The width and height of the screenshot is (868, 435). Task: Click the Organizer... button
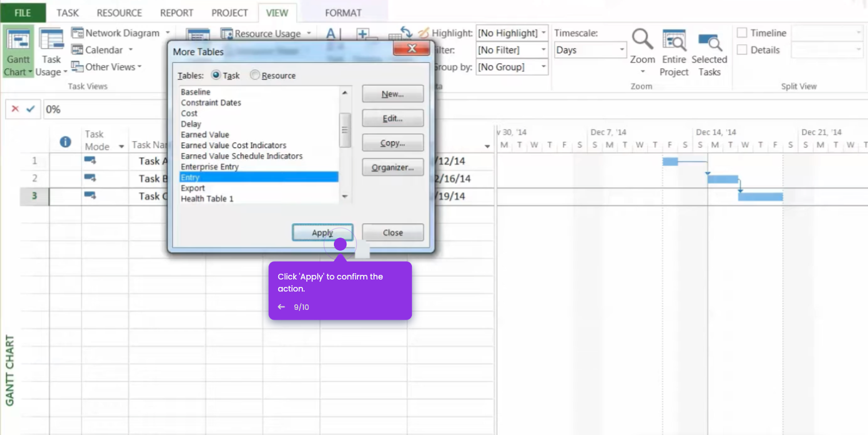pyautogui.click(x=393, y=168)
